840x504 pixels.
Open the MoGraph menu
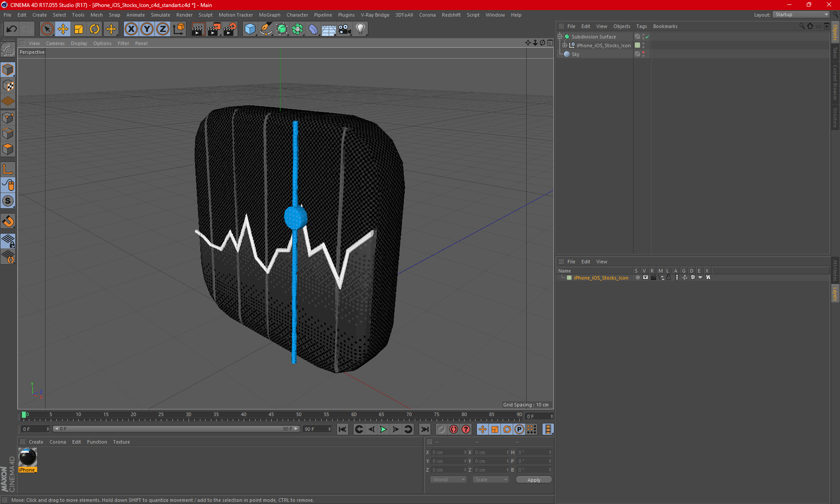269,15
